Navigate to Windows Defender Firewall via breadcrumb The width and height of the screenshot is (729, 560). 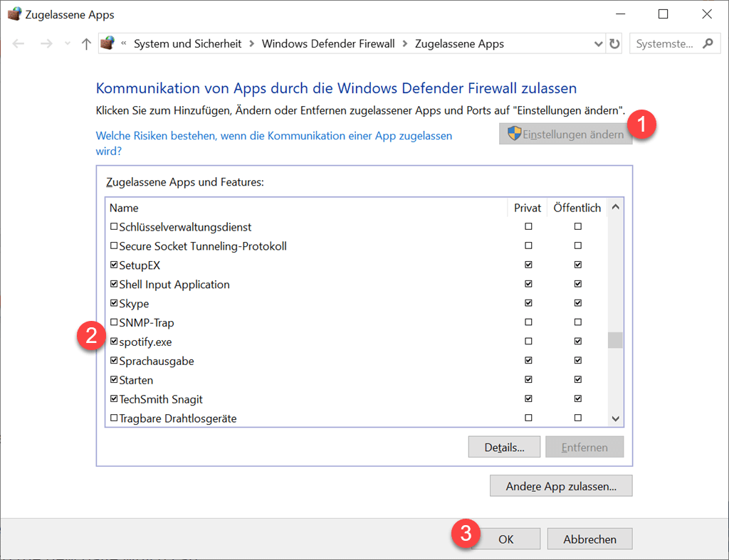pyautogui.click(x=328, y=43)
